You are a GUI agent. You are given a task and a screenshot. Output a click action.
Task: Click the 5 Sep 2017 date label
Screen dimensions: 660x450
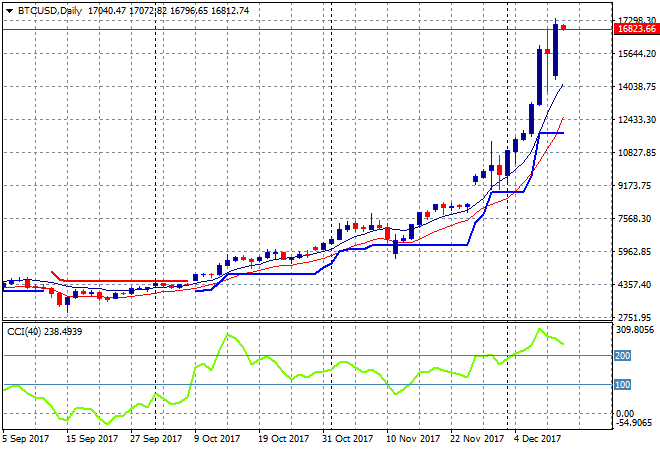pyautogui.click(x=25, y=439)
